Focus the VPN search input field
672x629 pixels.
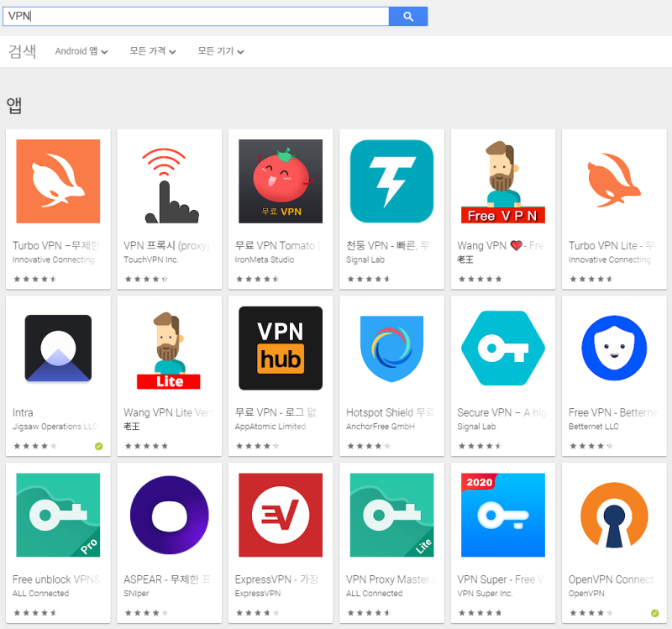point(196,16)
